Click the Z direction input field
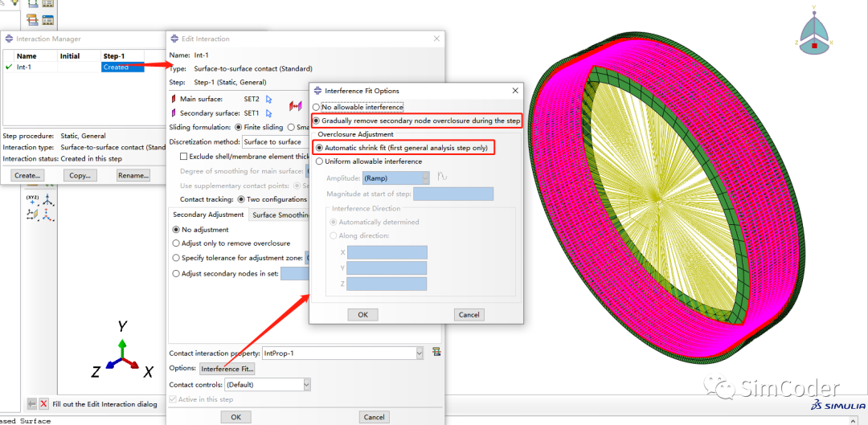 pyautogui.click(x=387, y=284)
